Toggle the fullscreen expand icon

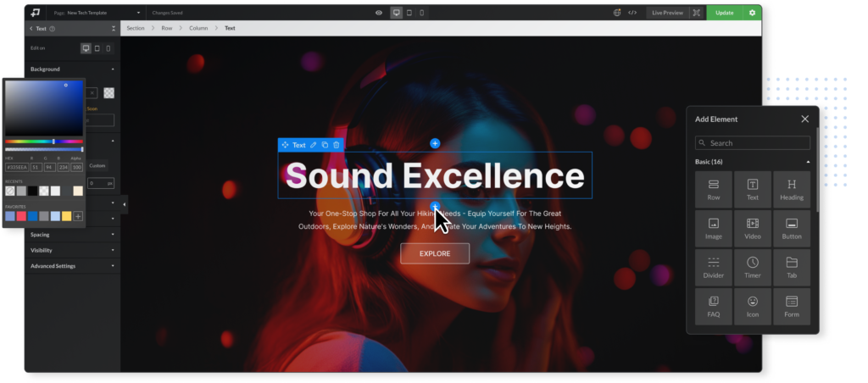697,13
